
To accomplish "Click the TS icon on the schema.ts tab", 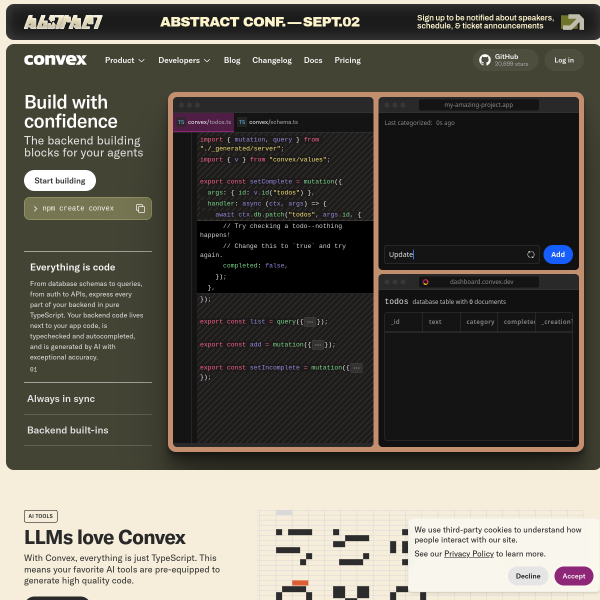I will (x=242, y=122).
